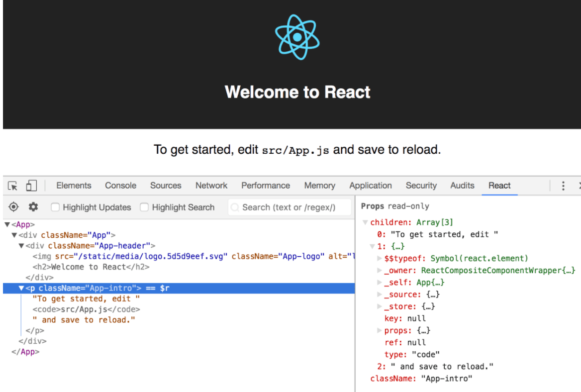
Task: Select the code src/App.js tree row
Action: coord(179,309)
